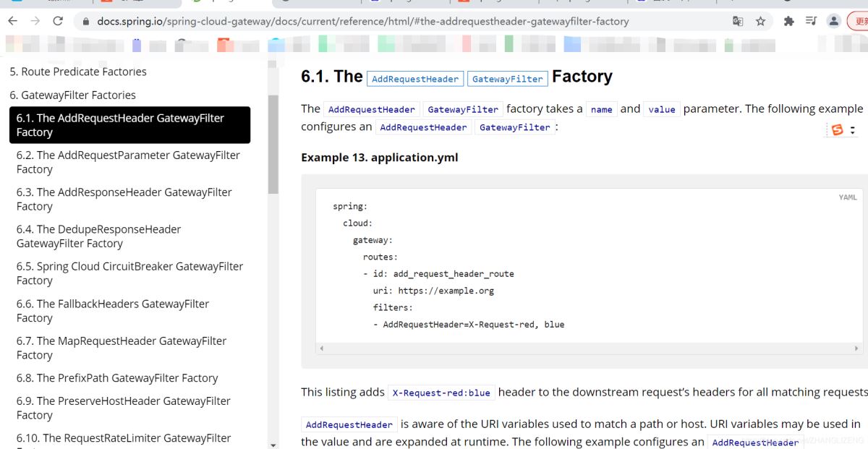Open the browser extensions puzzle icon
This screenshot has height=449, width=868.
coord(789,22)
